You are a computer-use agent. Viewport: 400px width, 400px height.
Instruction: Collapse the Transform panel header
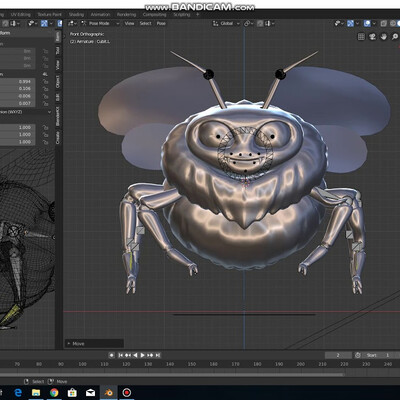click(x=27, y=33)
